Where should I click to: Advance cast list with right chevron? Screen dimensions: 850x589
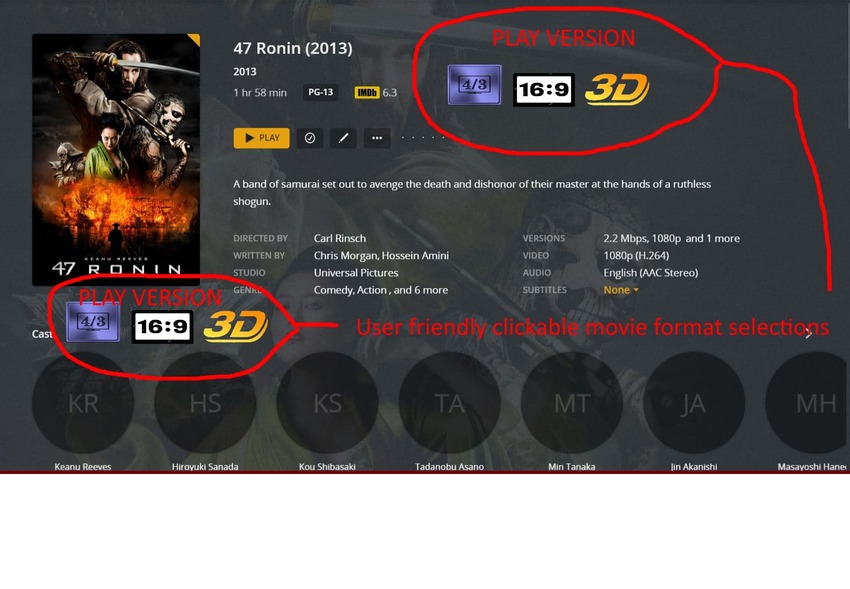click(808, 333)
